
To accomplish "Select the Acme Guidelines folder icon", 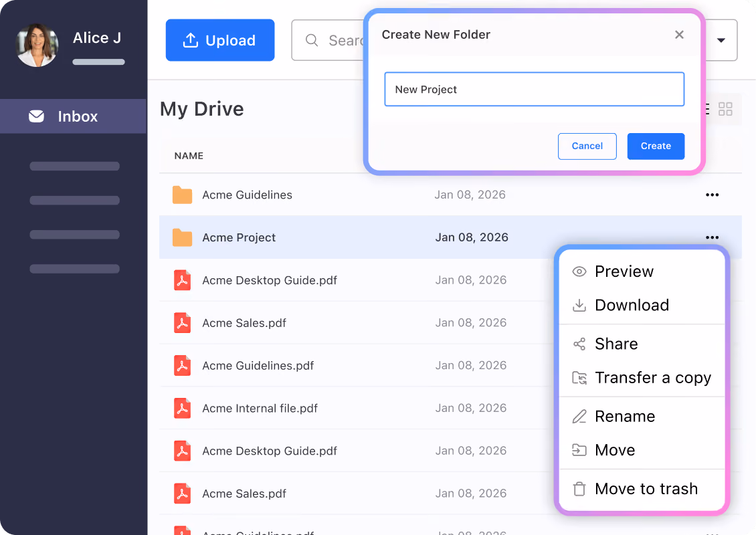I will tap(182, 195).
